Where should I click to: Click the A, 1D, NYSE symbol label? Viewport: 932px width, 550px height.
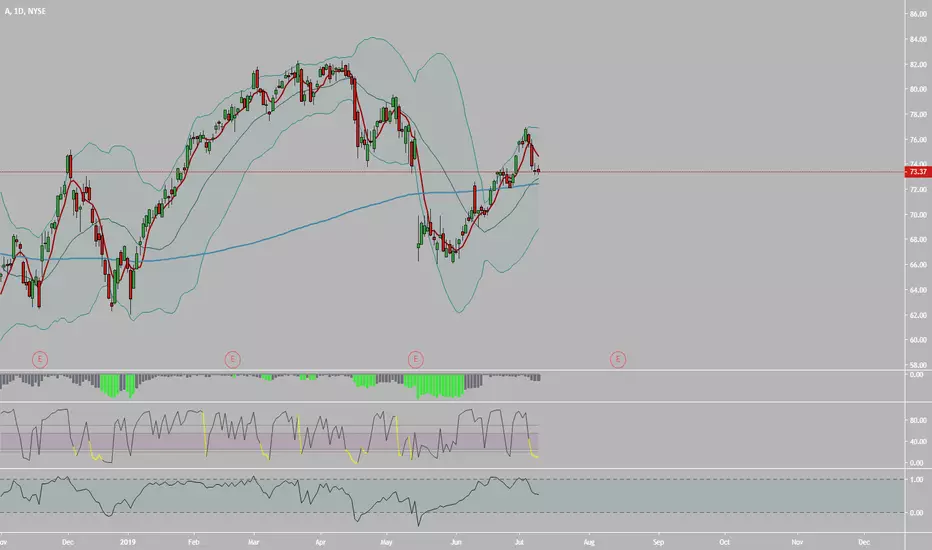click(x=25, y=11)
